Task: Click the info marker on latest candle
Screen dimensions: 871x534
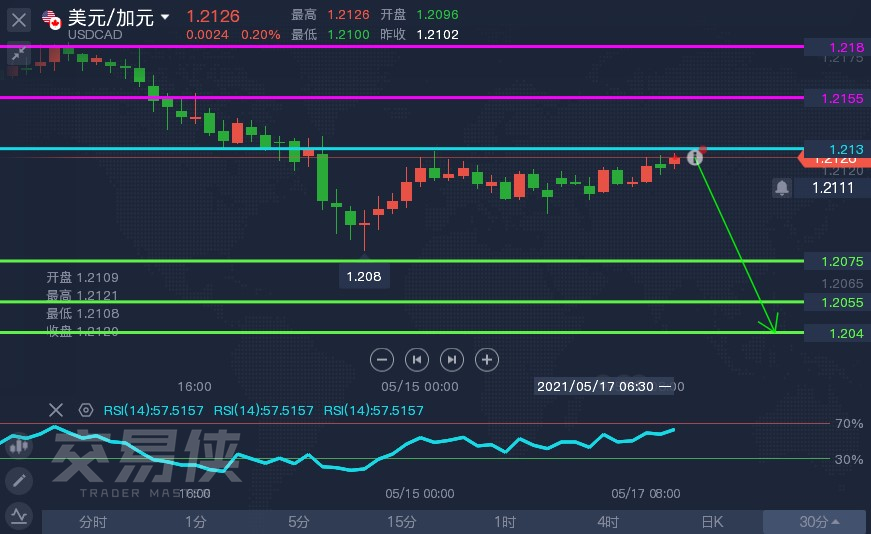Action: (694, 157)
